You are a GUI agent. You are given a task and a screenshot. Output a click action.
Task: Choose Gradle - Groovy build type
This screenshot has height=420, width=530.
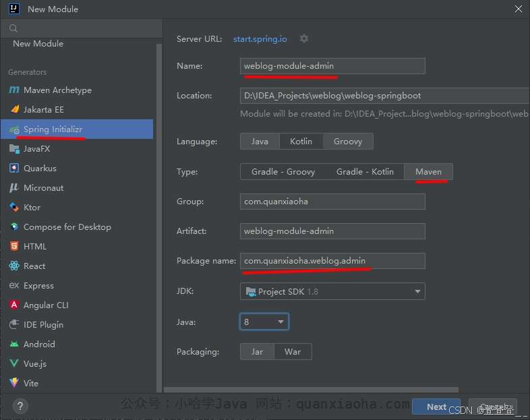click(283, 172)
